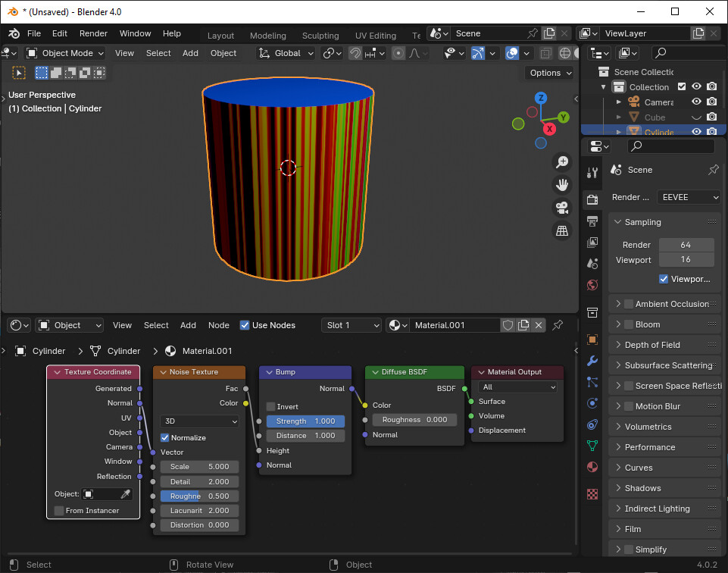Open Physics properties tab icon

(592, 403)
